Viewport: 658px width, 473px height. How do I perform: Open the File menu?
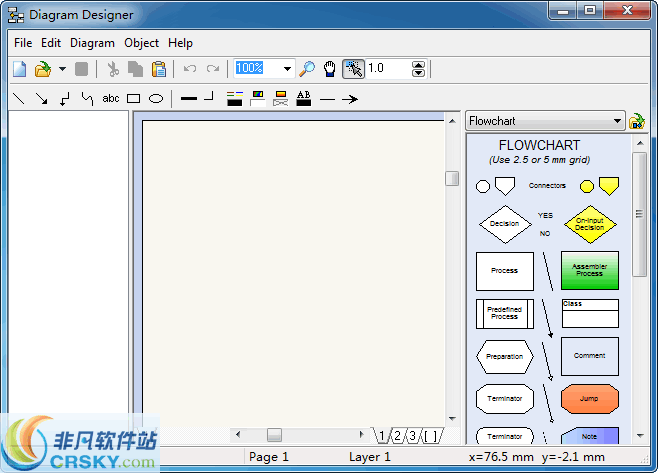pos(23,43)
